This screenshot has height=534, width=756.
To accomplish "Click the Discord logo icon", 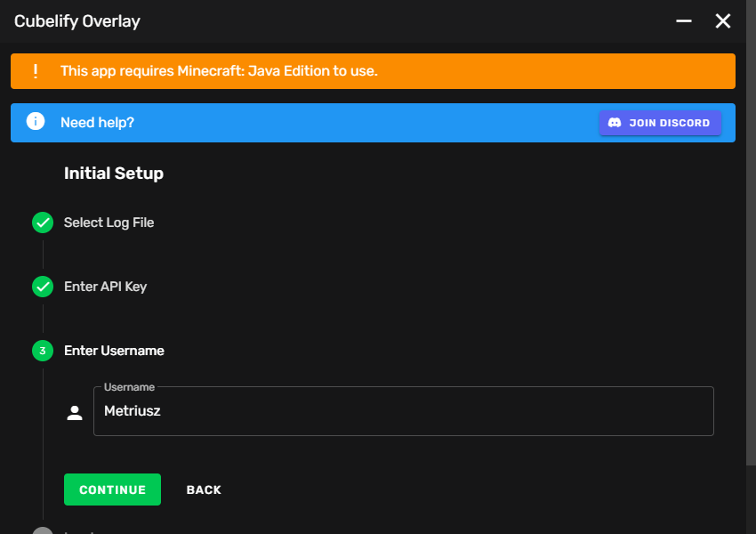I will tap(615, 123).
